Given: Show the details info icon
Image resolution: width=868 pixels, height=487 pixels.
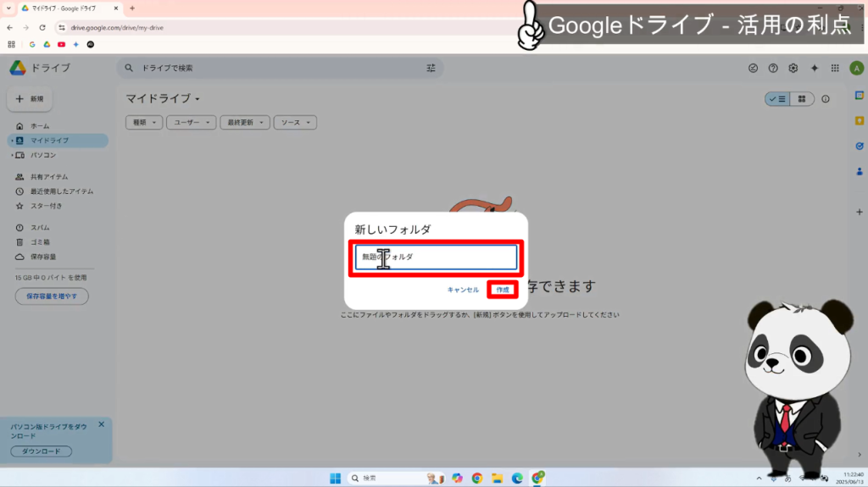Looking at the screenshot, I should (x=826, y=99).
